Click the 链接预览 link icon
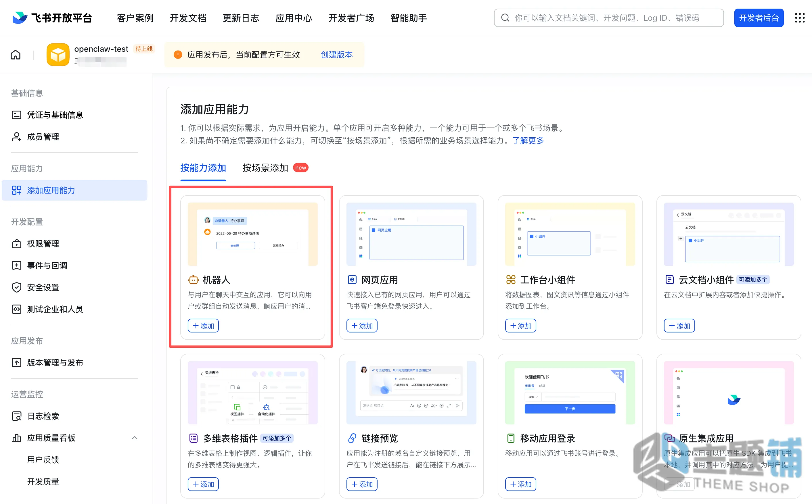Image resolution: width=812 pixels, height=504 pixels. tap(352, 438)
